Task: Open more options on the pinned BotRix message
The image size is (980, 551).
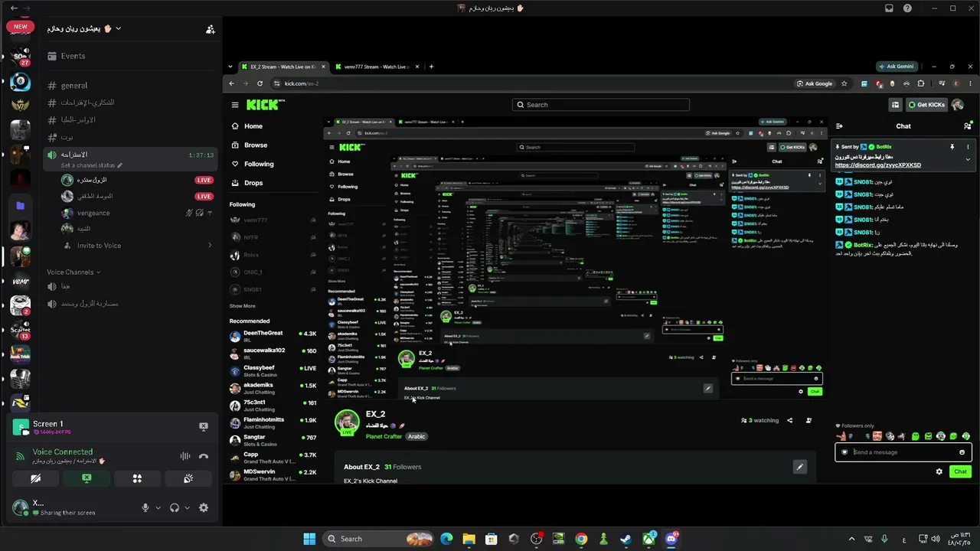Action: pos(968,147)
